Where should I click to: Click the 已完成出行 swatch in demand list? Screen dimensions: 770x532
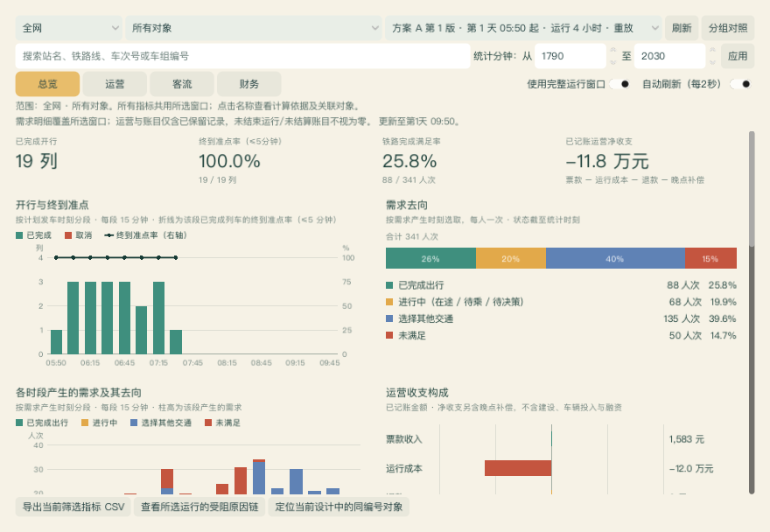[x=389, y=285]
